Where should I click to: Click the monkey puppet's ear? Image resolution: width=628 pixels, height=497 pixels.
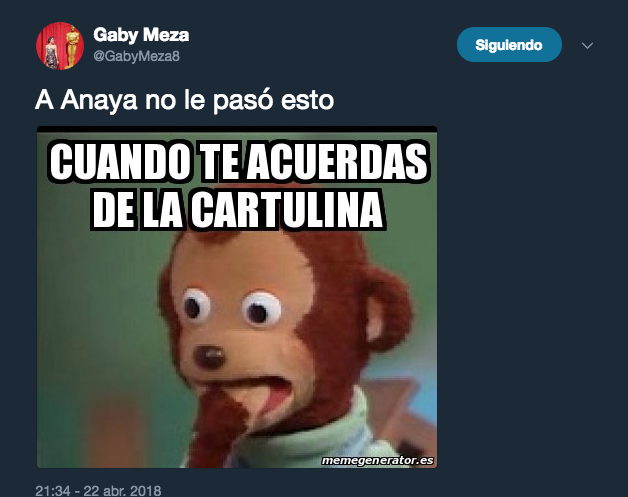(386, 310)
